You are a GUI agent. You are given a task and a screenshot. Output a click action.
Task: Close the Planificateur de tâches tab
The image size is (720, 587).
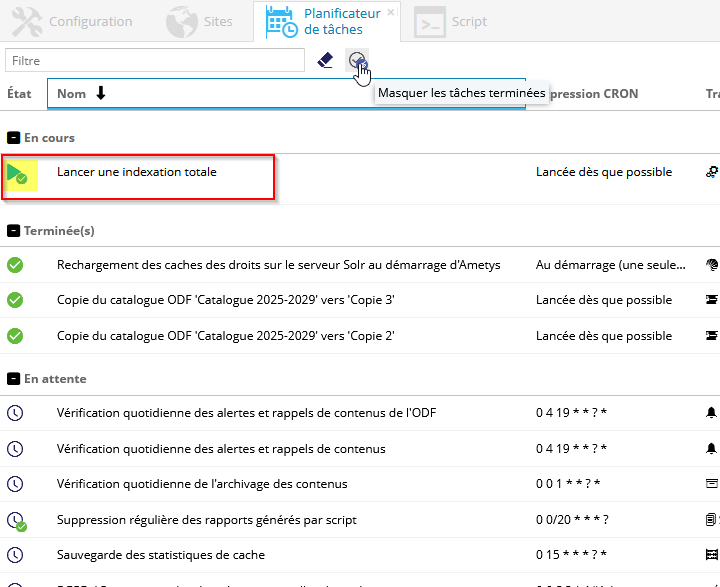pos(391,12)
